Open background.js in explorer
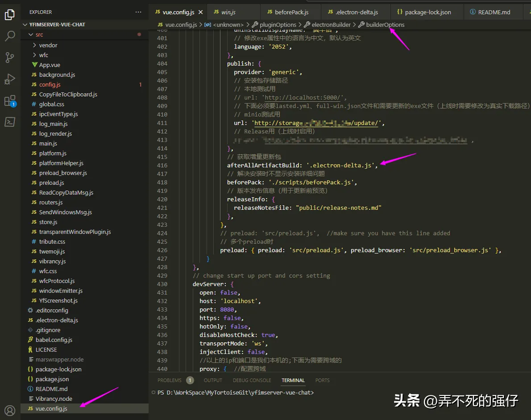531x420 pixels. pos(85,75)
